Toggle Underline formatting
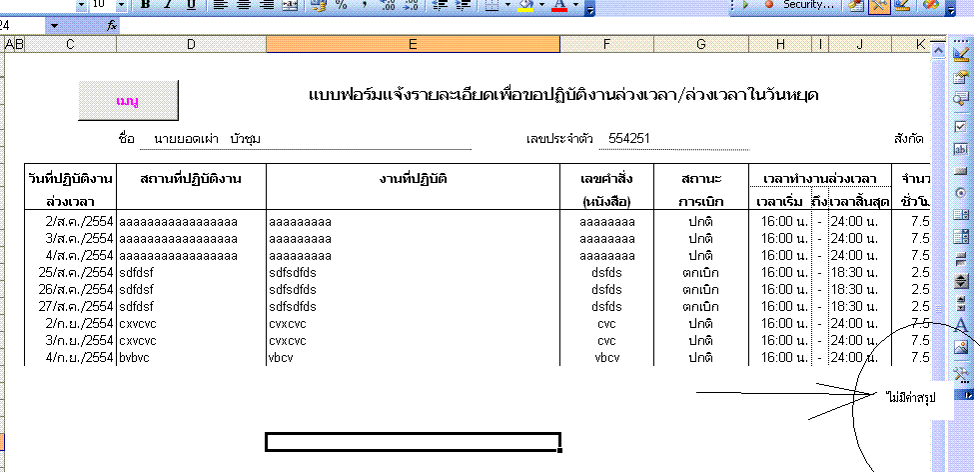The width and height of the screenshot is (980, 472). click(x=189, y=5)
